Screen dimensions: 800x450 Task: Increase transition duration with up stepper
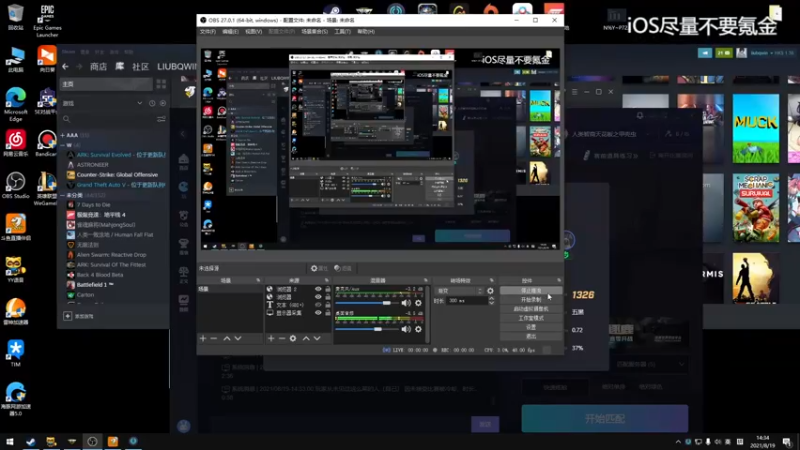[x=491, y=298]
